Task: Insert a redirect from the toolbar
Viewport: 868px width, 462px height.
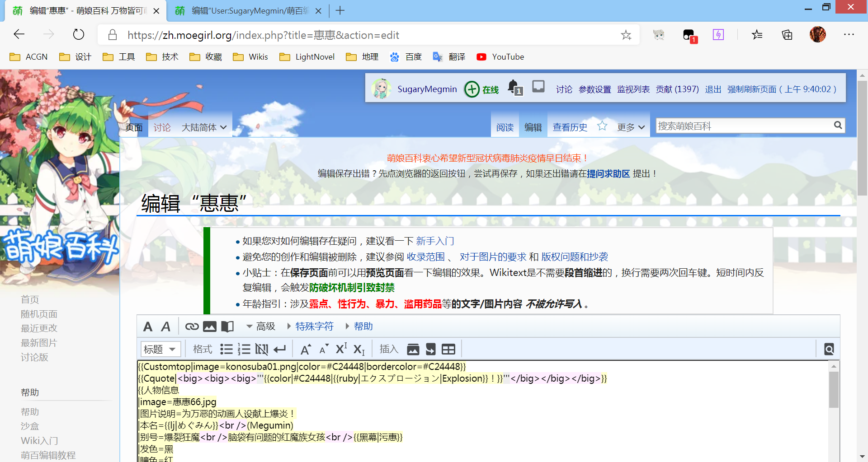Action: (430, 349)
